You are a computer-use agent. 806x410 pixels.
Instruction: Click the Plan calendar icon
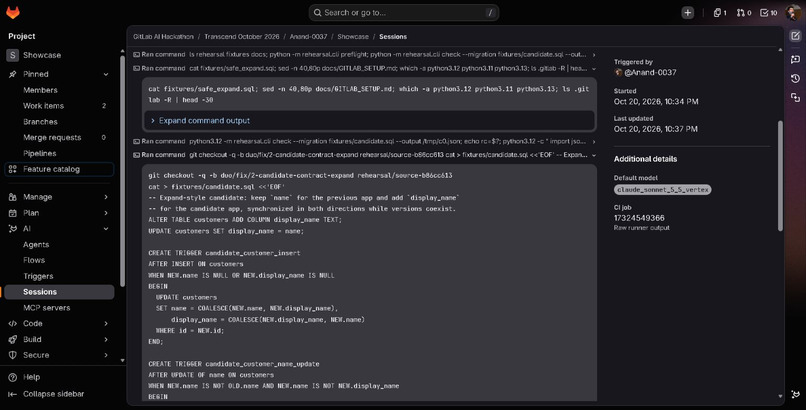coord(12,213)
